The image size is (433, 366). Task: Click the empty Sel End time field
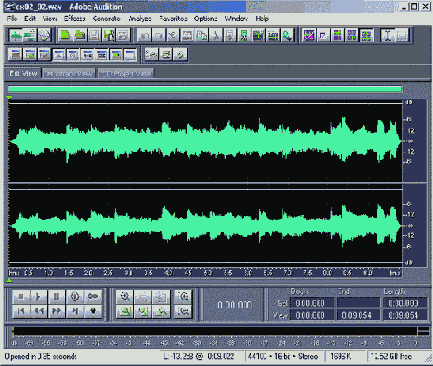tap(358, 303)
